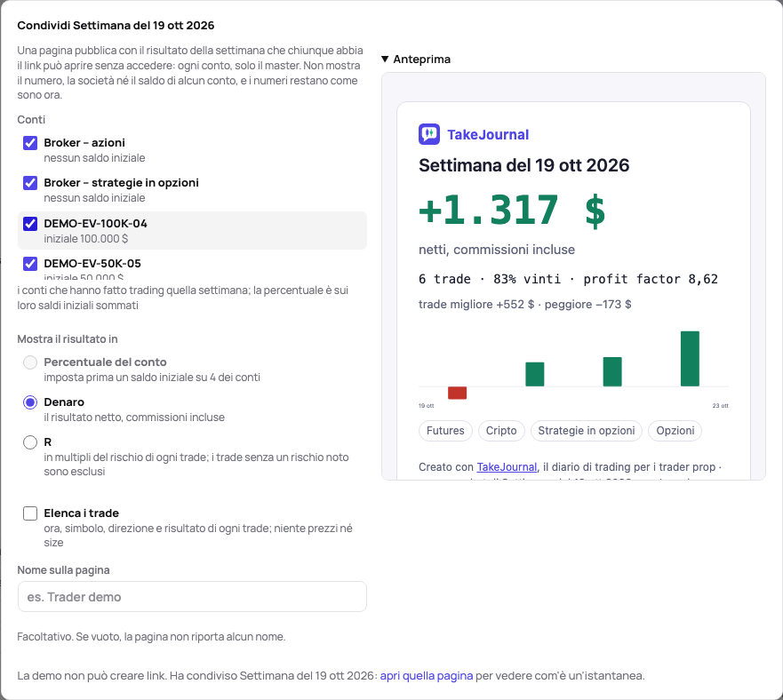Click the Nome sulla pagina input field
The width and height of the screenshot is (783, 700).
(x=192, y=597)
